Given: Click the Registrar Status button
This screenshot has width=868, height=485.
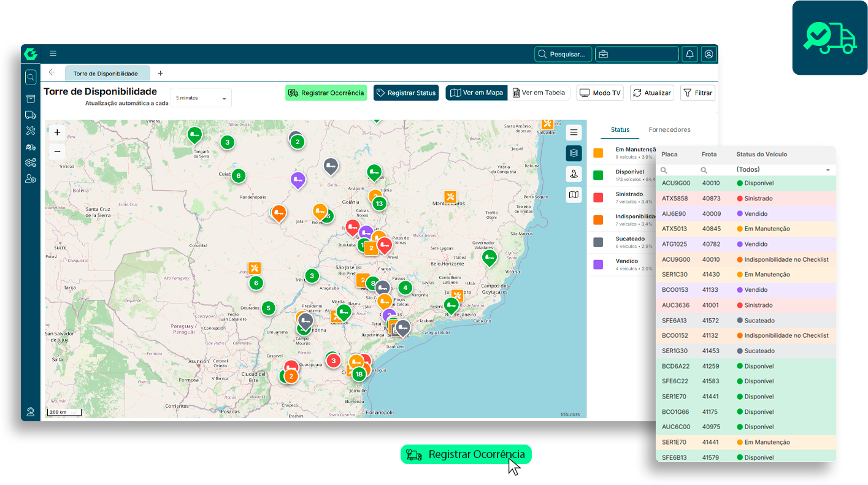Looking at the screenshot, I should [x=406, y=93].
